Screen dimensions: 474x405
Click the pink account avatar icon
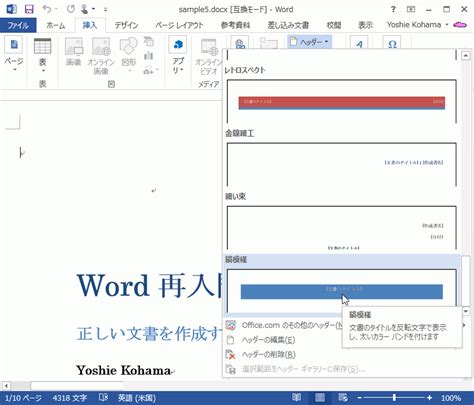[x=460, y=25]
